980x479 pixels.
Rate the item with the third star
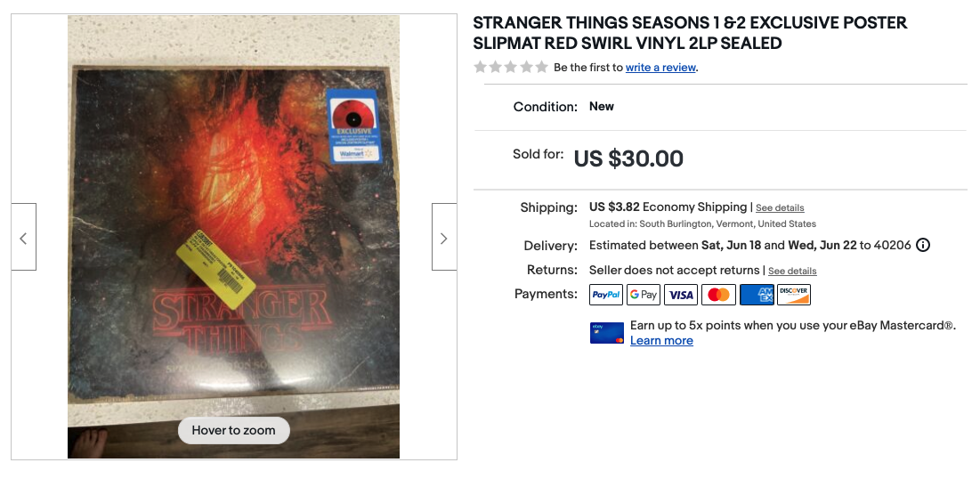511,67
